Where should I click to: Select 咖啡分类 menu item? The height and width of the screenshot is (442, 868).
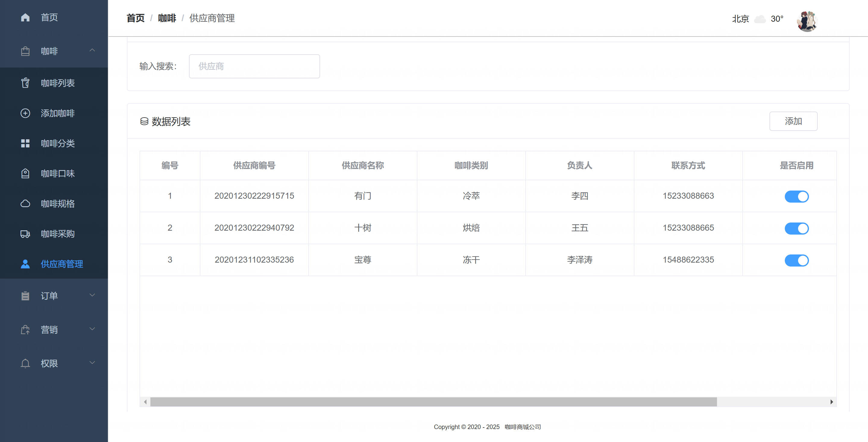point(54,143)
